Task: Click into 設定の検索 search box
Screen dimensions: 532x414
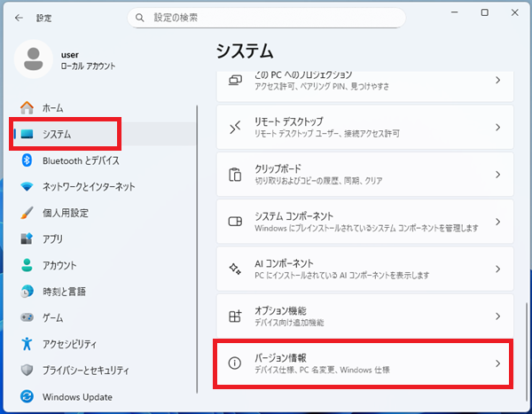Action: tap(266, 18)
